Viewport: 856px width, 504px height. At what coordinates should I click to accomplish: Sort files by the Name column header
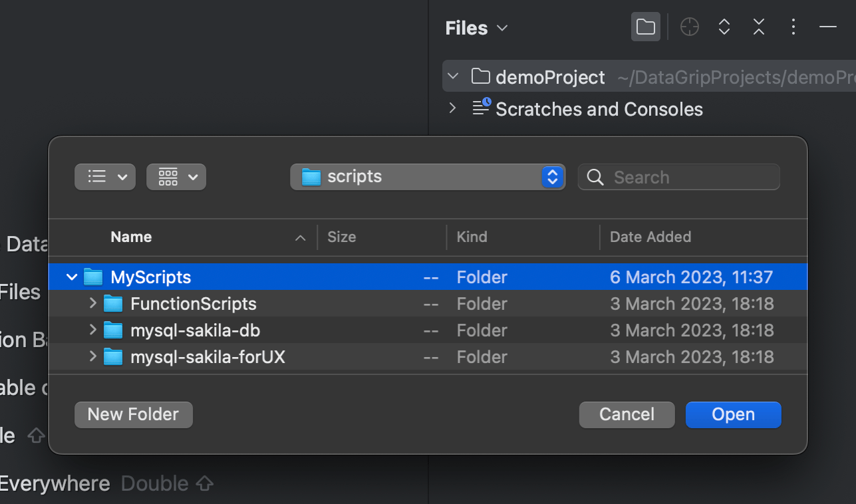[131, 237]
